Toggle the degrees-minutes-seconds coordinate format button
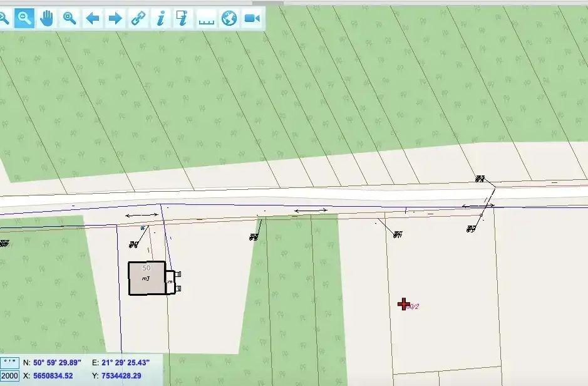This screenshot has width=588, height=386. point(10,362)
